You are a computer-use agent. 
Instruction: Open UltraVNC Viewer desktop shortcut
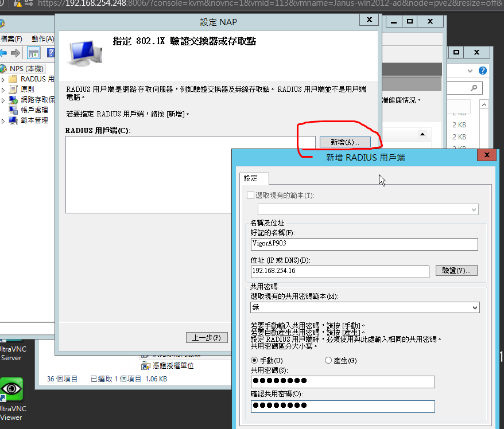click(11, 389)
